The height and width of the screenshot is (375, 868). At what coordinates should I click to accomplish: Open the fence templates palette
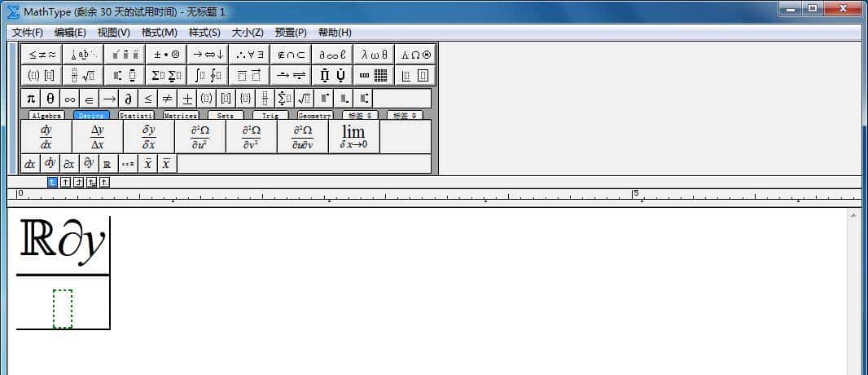click(x=42, y=75)
